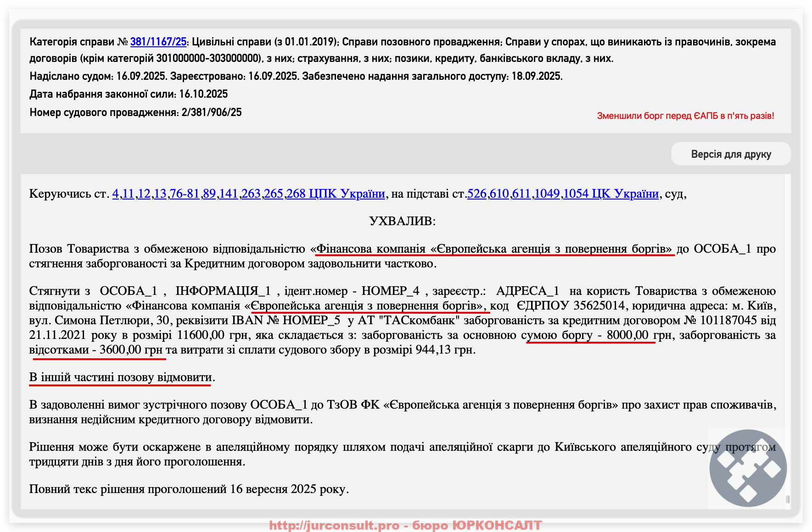Screen dimensions: 812x532
Task: Click the Версія для друку button
Action: (x=731, y=154)
